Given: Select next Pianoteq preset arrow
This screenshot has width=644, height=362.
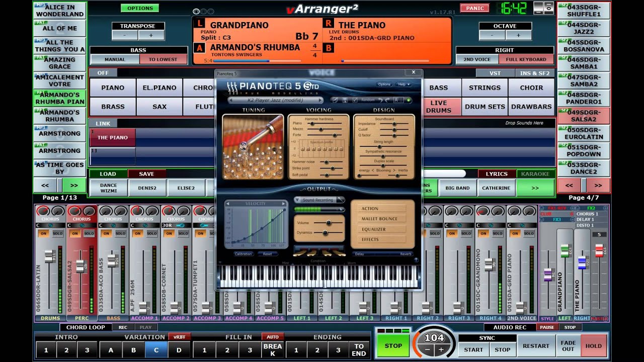Looking at the screenshot, I should (x=320, y=100).
